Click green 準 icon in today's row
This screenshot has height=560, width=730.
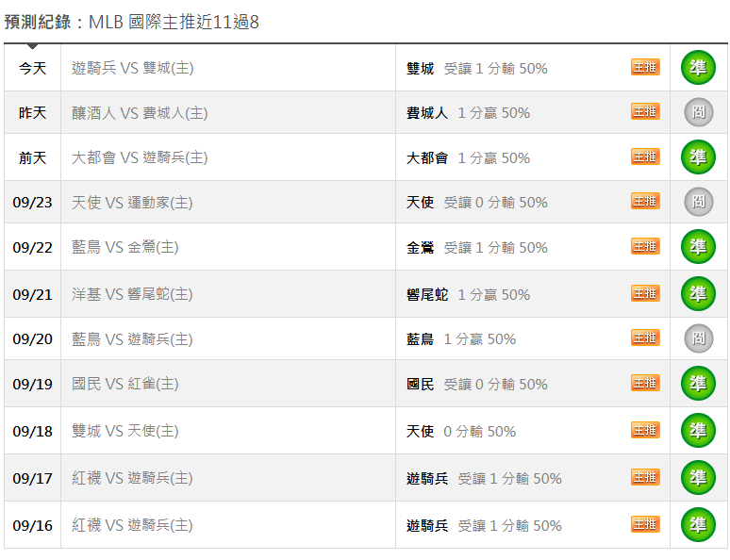tap(698, 68)
